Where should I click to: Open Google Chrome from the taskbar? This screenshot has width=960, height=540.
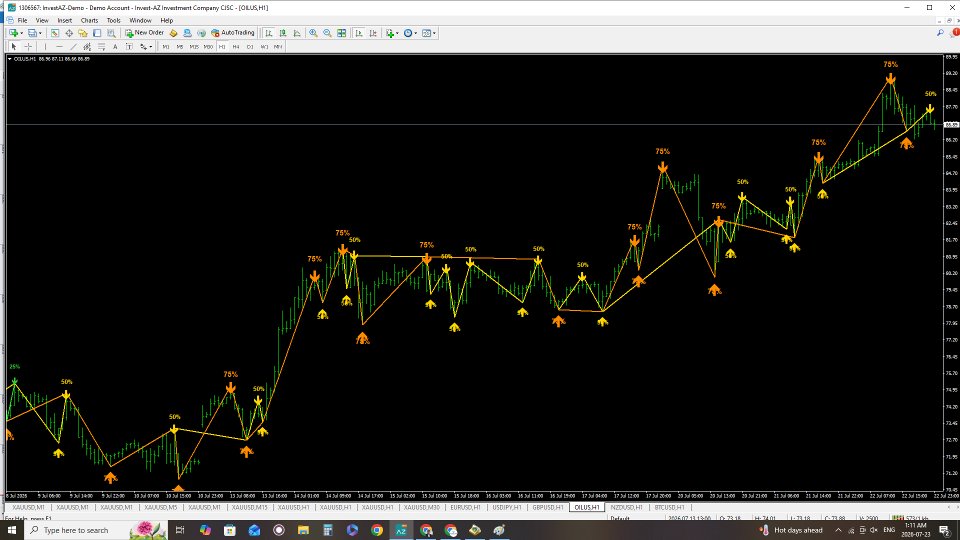click(x=377, y=530)
